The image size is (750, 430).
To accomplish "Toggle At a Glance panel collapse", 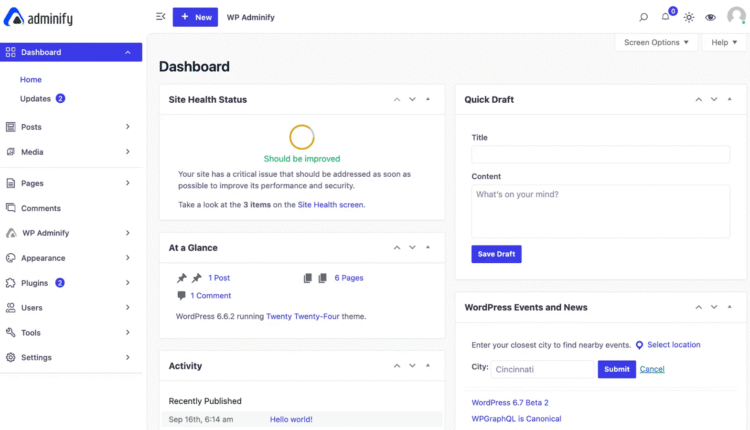I will (x=428, y=248).
